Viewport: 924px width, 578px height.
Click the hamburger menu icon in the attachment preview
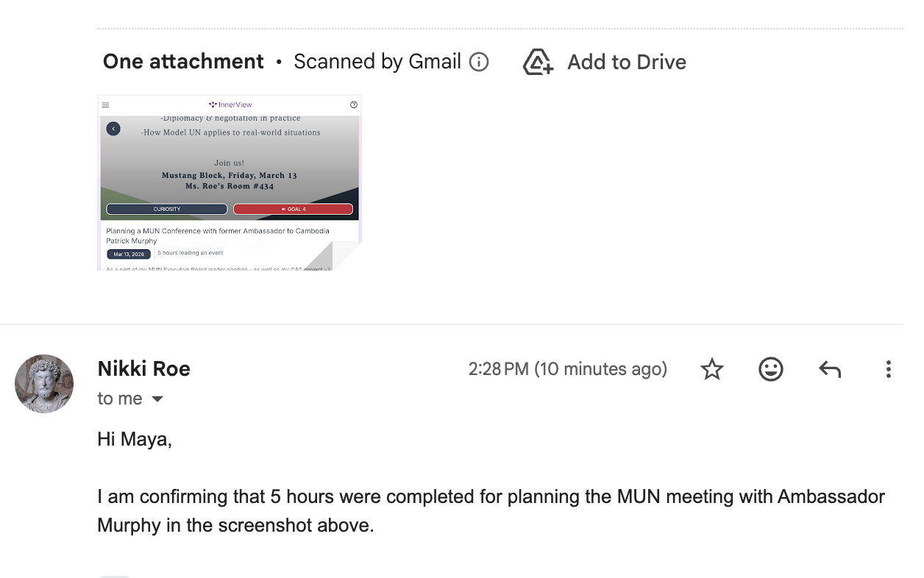pos(106,105)
